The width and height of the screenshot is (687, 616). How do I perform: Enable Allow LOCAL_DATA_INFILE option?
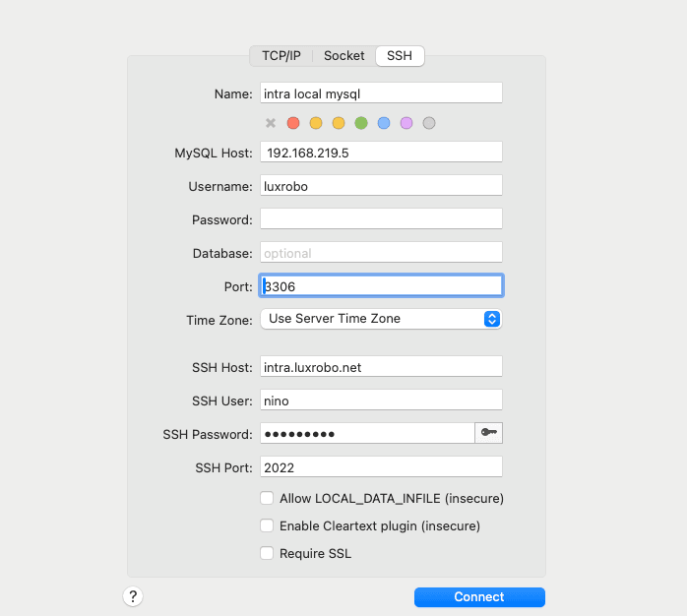267,499
